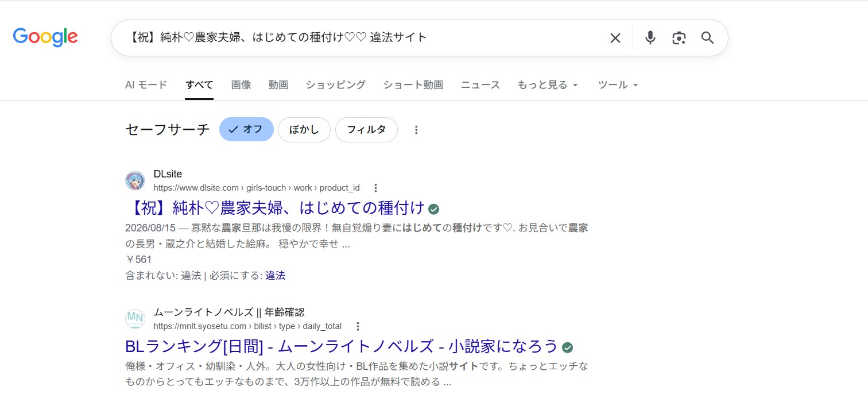Expand the ツール dropdown
868x406 pixels.
(x=618, y=85)
